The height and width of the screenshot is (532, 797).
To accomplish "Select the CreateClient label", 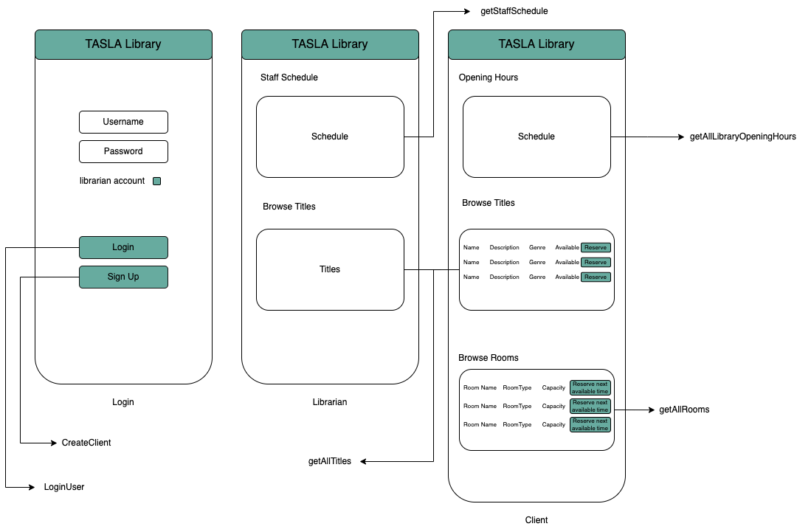I will [85, 442].
